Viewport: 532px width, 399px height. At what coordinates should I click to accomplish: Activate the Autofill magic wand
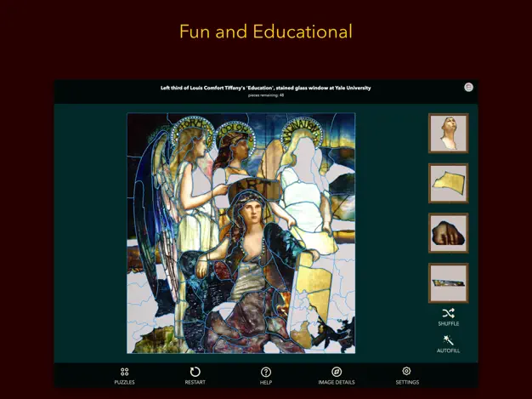[x=448, y=340]
